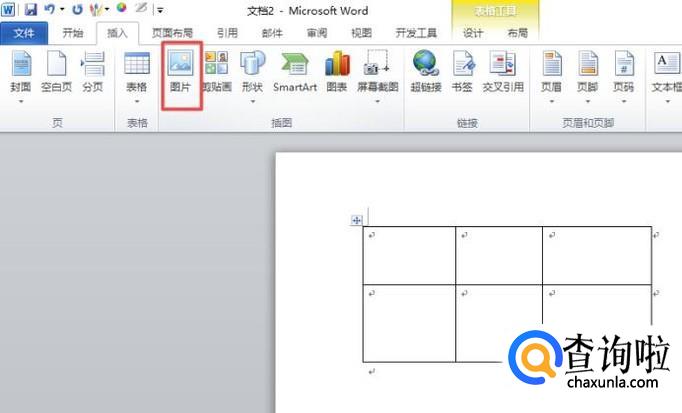This screenshot has width=682, height=413.
Task: Expand the undo history dropdown arrow
Action: (62, 9)
